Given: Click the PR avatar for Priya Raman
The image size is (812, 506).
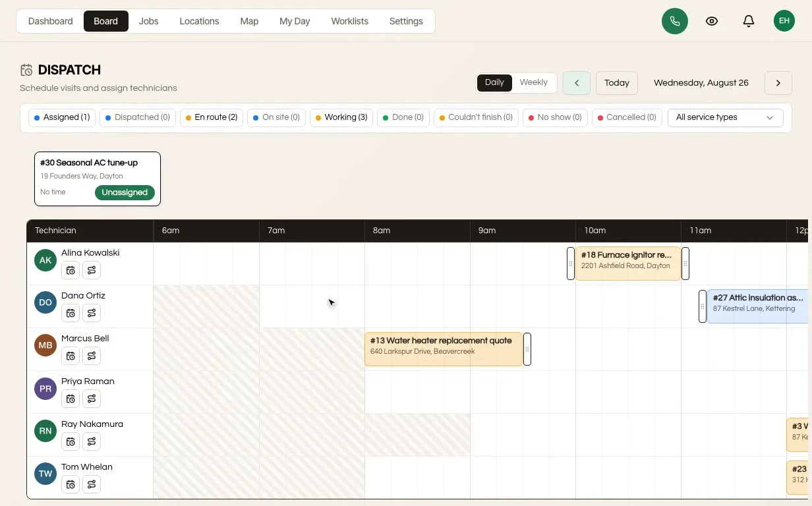Looking at the screenshot, I should pos(45,389).
